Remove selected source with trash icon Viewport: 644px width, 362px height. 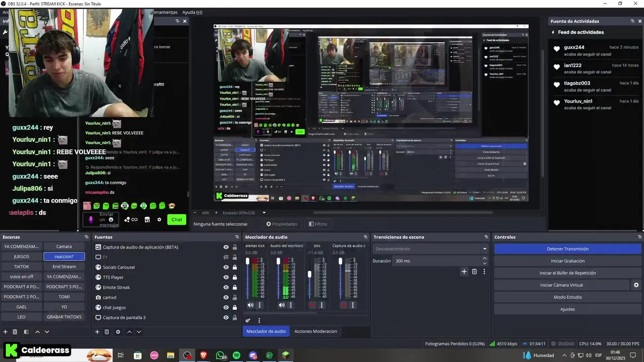point(107,332)
